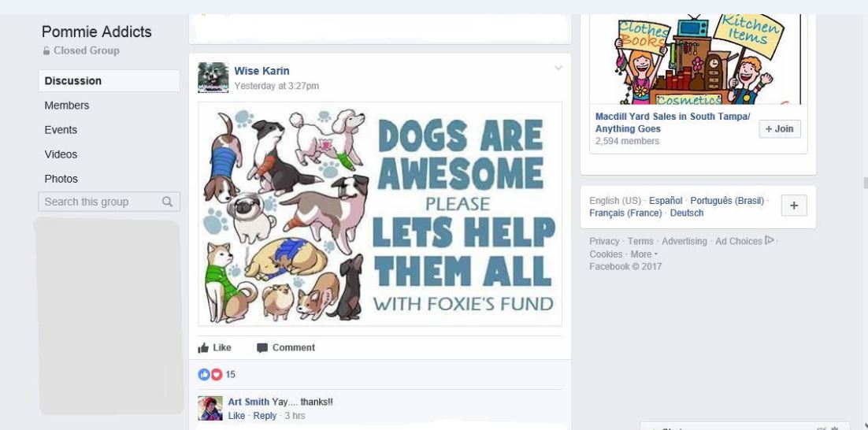Viewport: 868px width, 430px height.
Task: Click the Ad Choices triangle icon
Action: (x=769, y=240)
